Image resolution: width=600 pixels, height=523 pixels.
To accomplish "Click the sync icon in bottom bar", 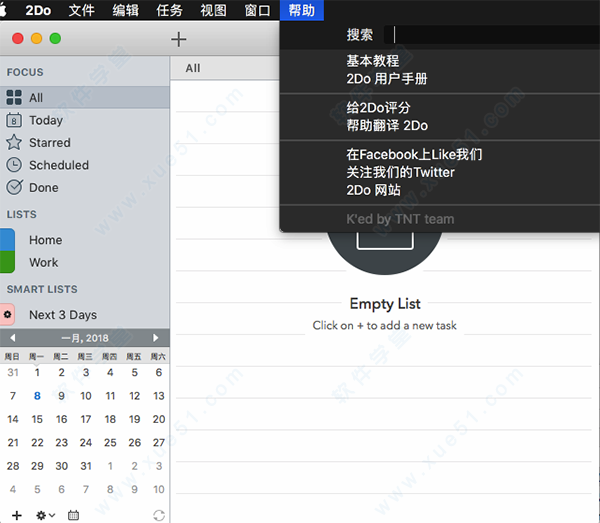I will (159, 515).
